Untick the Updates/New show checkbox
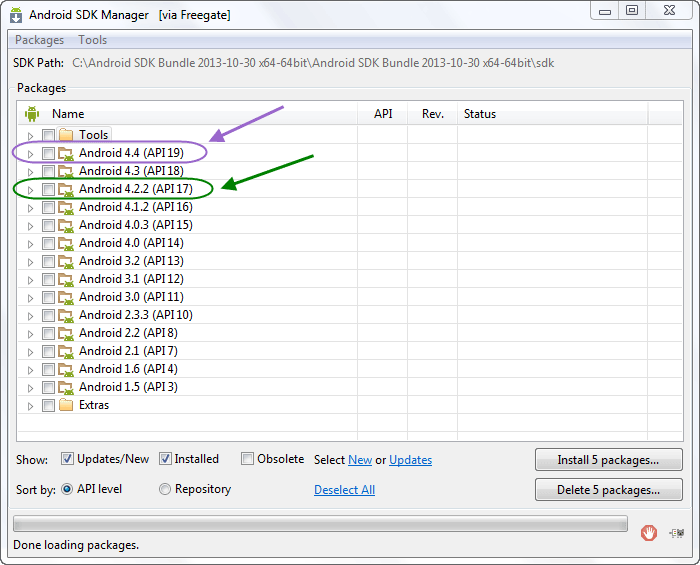Viewport: 700px width, 565px height. tap(67, 459)
